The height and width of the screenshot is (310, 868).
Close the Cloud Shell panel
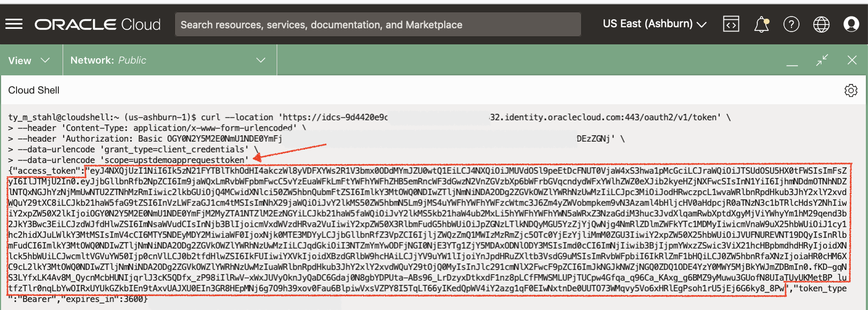point(852,60)
